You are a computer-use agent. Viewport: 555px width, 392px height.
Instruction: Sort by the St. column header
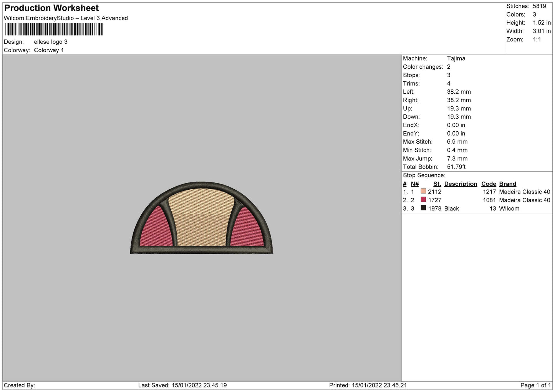point(437,184)
